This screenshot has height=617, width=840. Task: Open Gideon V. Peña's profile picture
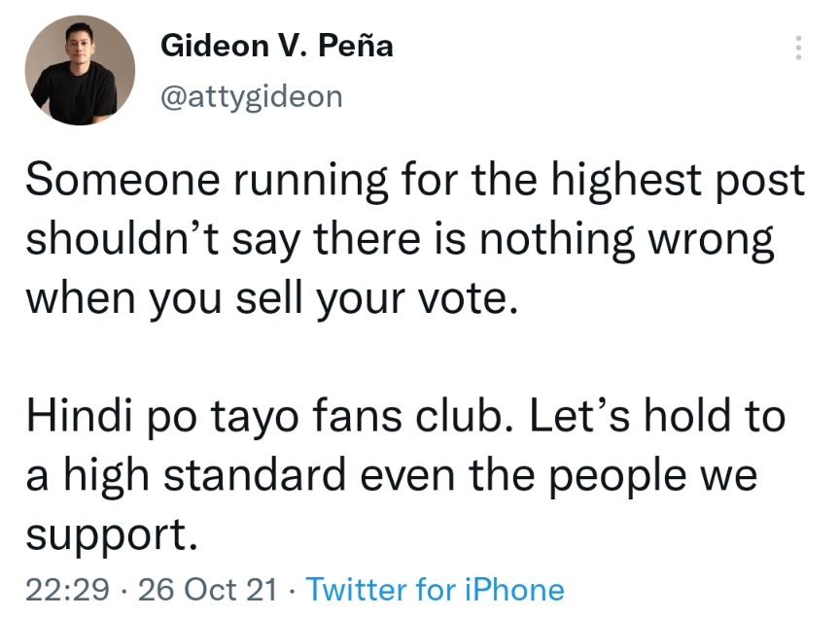coord(80,70)
